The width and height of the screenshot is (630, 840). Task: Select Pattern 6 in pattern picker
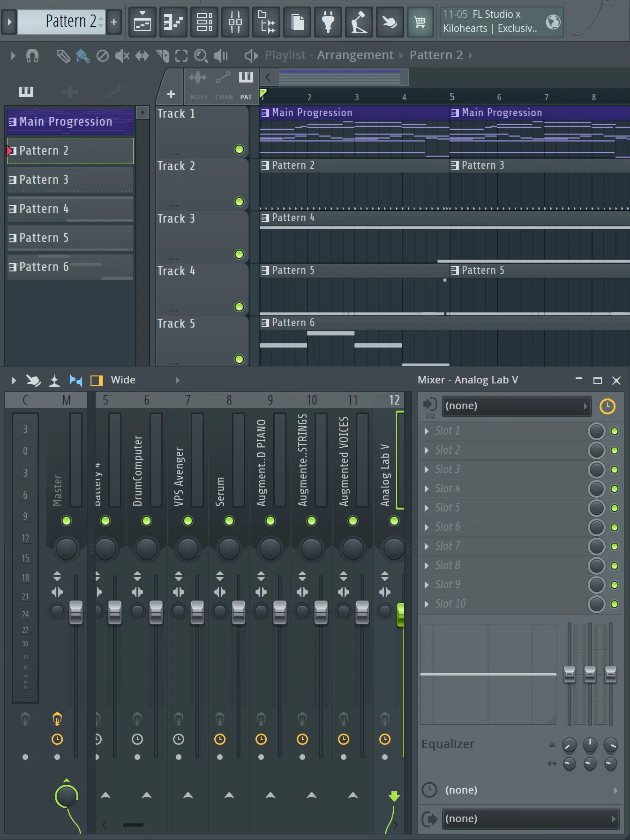click(x=70, y=267)
